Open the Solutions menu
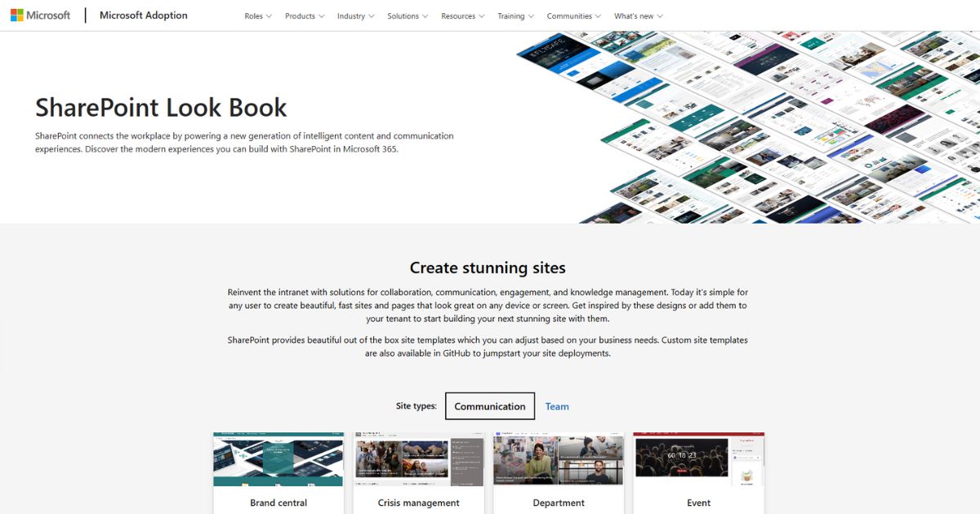Screen dimensions: 980x514 point(408,16)
